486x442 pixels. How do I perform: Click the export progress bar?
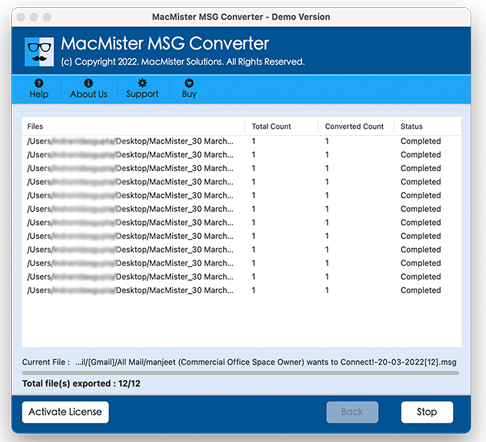pos(240,373)
